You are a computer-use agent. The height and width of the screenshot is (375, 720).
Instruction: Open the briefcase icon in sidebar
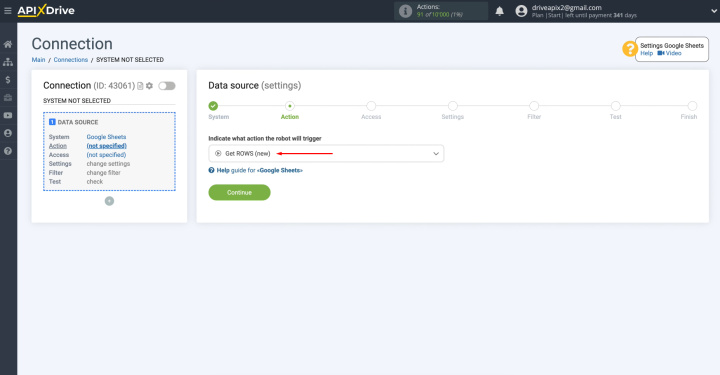[8, 97]
